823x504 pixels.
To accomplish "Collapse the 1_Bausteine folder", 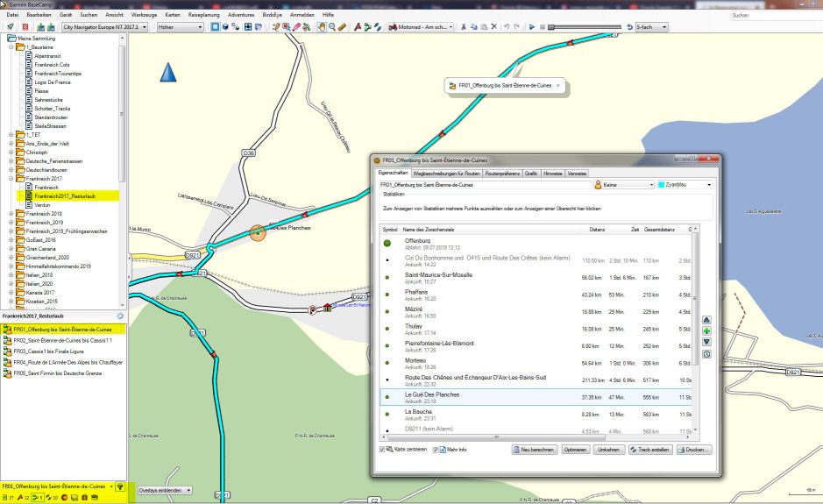I will click(11, 47).
